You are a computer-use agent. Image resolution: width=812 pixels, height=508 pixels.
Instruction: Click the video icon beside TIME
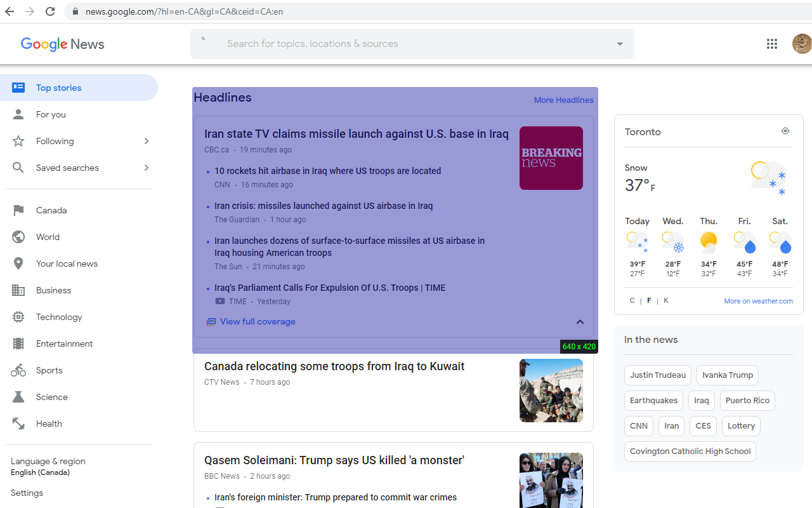[x=219, y=302]
